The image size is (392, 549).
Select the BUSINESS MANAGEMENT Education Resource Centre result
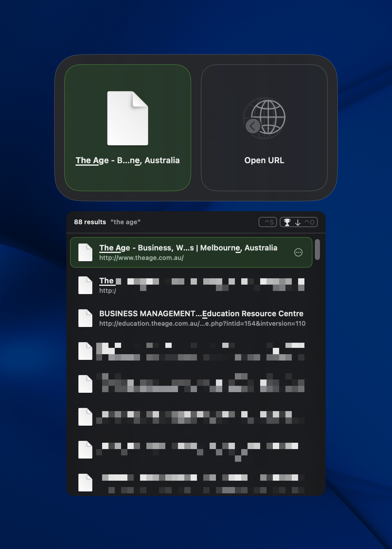192,318
